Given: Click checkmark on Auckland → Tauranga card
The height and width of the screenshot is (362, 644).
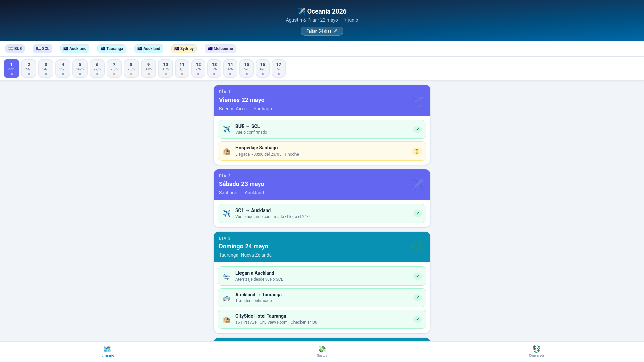Looking at the screenshot, I should (x=418, y=298).
